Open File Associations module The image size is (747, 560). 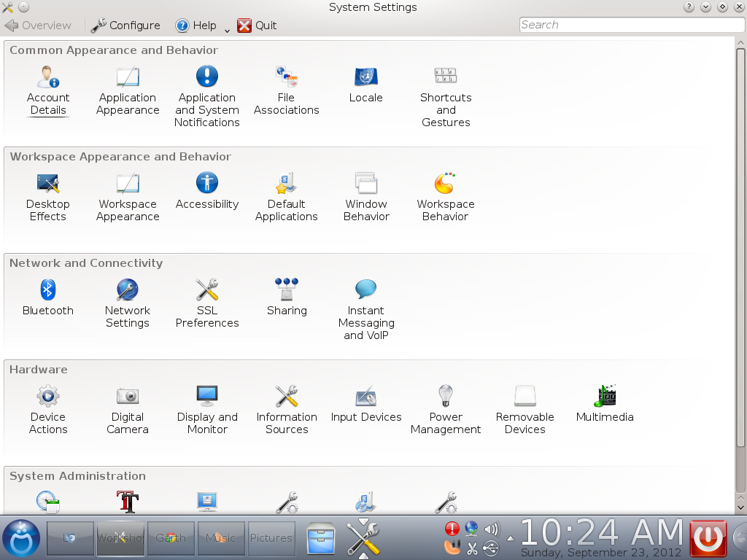[286, 91]
